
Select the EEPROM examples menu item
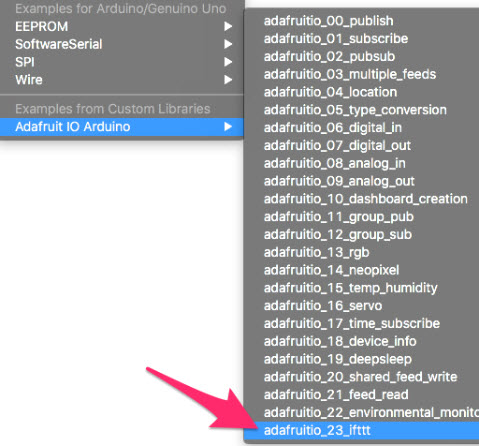point(122,26)
